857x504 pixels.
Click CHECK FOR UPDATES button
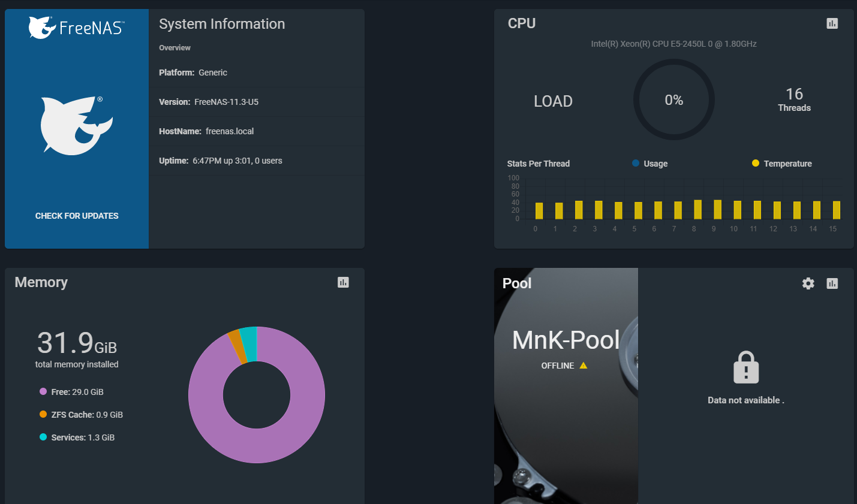[77, 216]
